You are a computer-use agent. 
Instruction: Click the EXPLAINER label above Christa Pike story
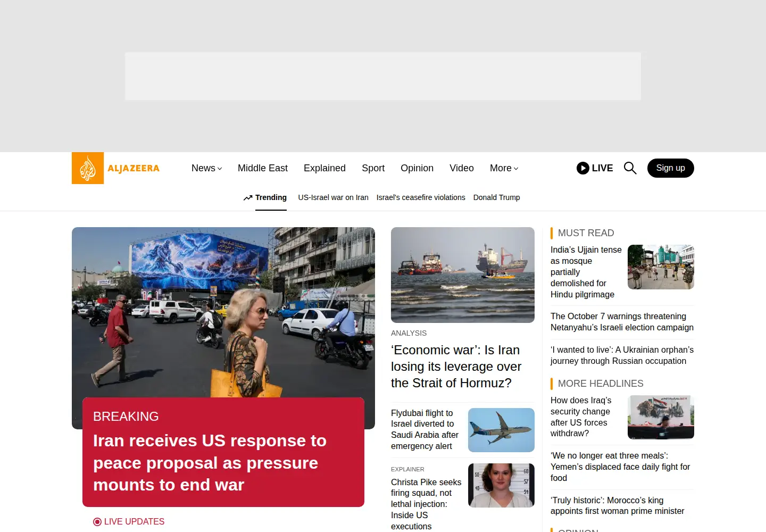(407, 469)
